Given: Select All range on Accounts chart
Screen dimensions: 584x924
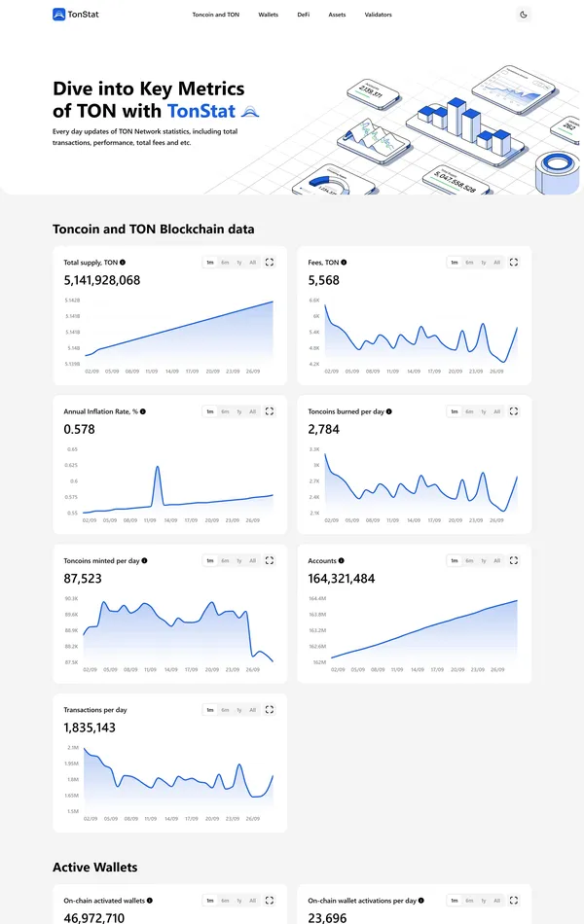Looking at the screenshot, I should [496, 560].
